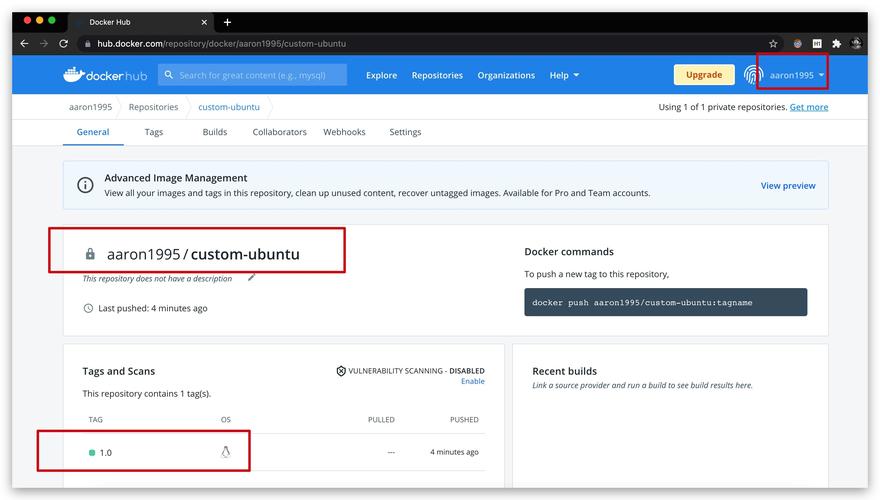Open a new browser tab
880x500 pixels.
tap(227, 22)
